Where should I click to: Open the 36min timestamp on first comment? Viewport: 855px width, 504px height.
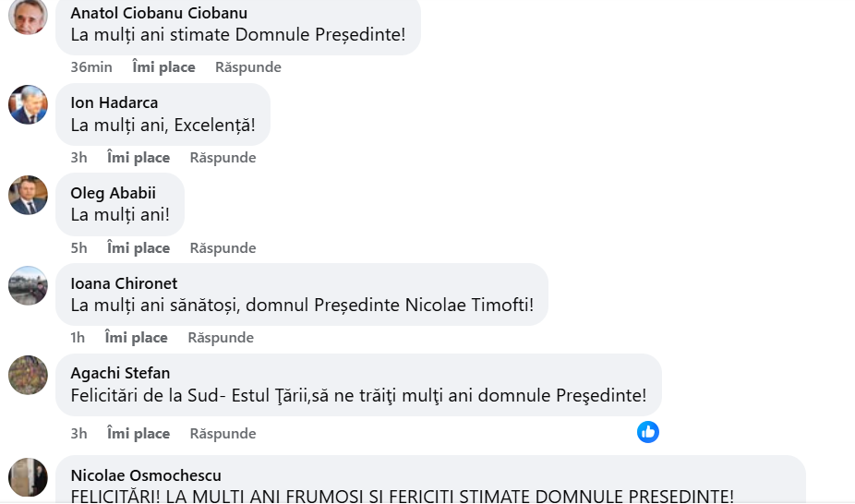(91, 67)
